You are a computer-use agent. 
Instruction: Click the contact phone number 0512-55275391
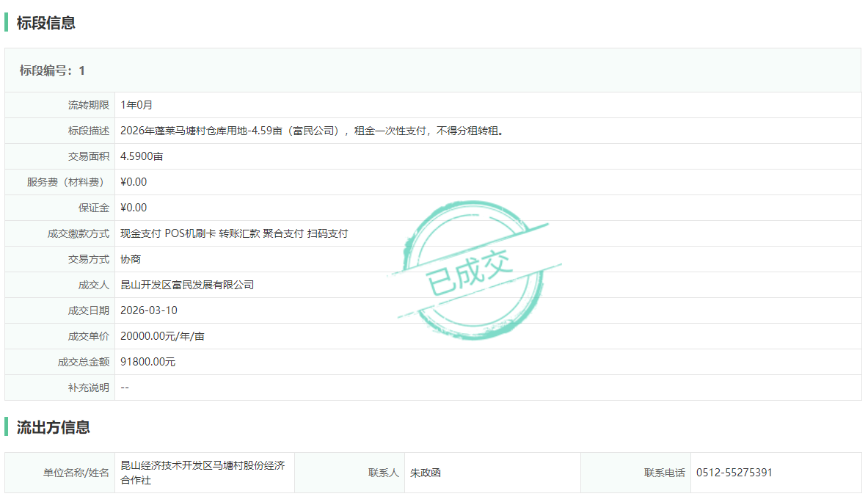[x=734, y=473]
